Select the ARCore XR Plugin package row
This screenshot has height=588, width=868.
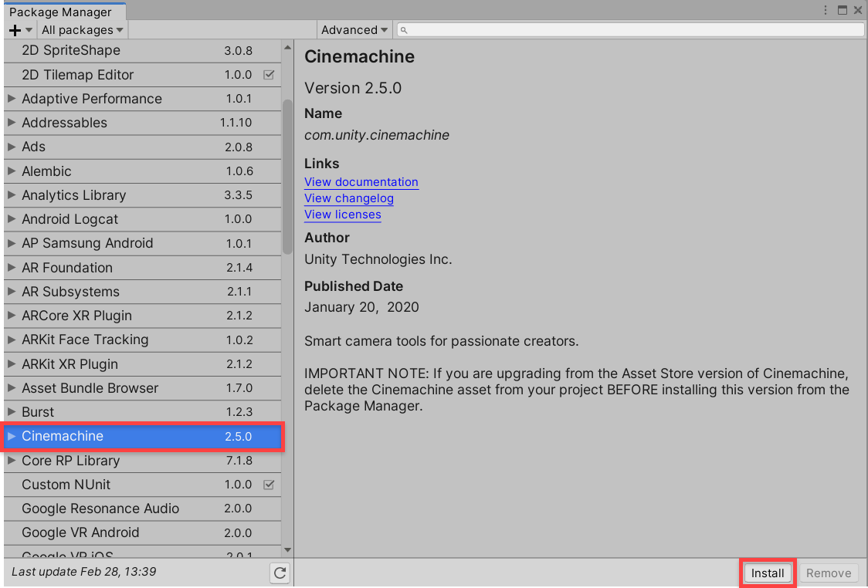pyautogui.click(x=142, y=316)
